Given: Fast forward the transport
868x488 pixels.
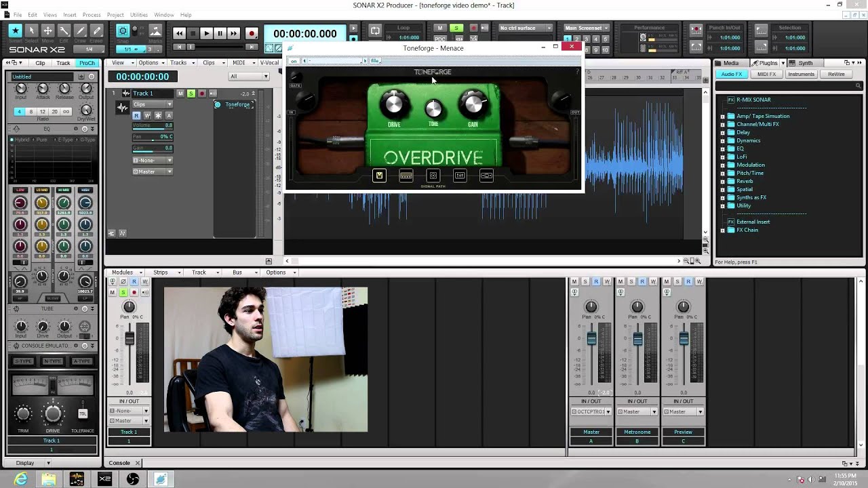Looking at the screenshot, I should pos(233,33).
